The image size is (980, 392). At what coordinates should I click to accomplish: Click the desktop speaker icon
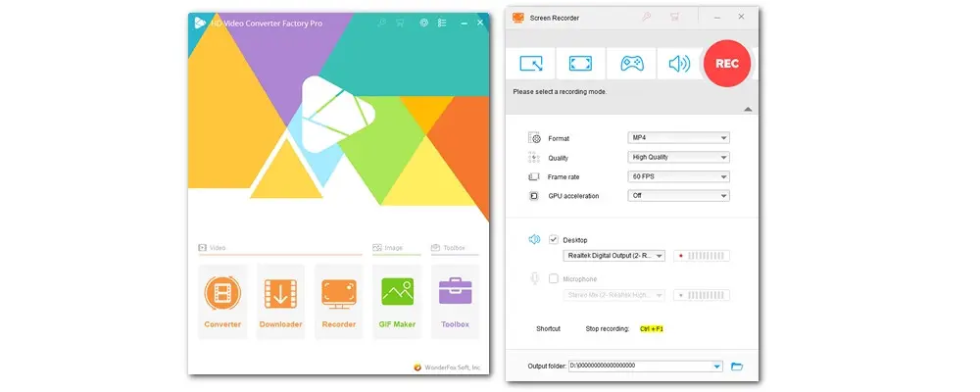(x=534, y=239)
